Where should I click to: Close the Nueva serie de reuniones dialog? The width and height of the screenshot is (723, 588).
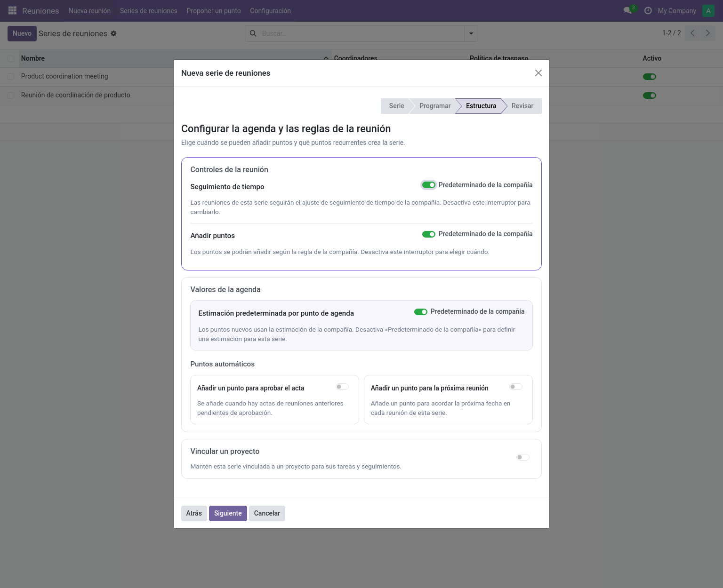click(538, 73)
